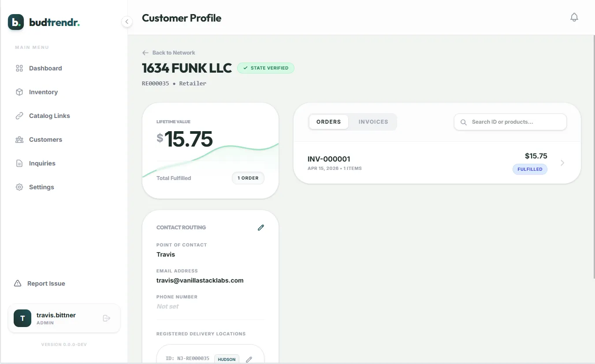Go back via Back to Network link

[x=169, y=53]
